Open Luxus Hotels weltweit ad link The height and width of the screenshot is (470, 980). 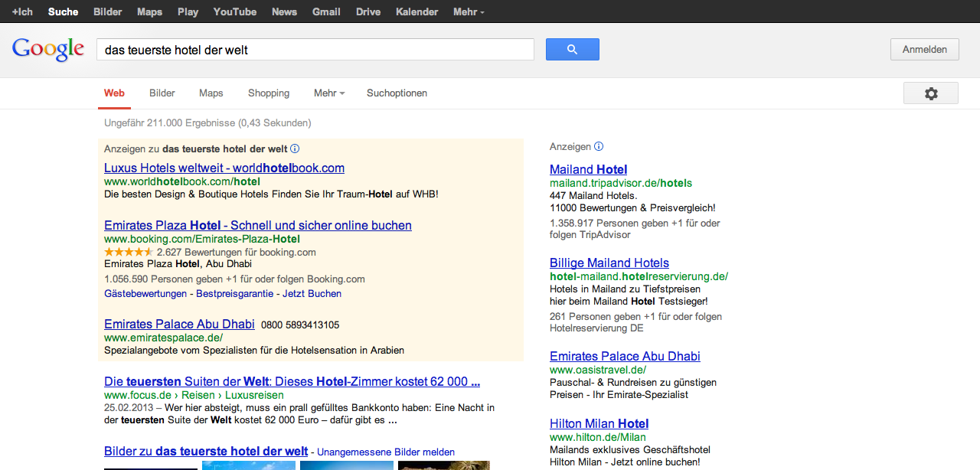[224, 168]
